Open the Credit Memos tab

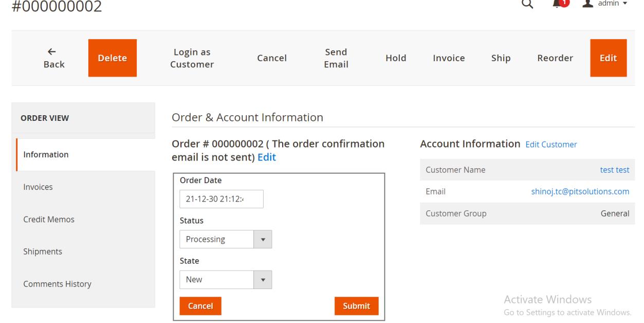pos(49,220)
